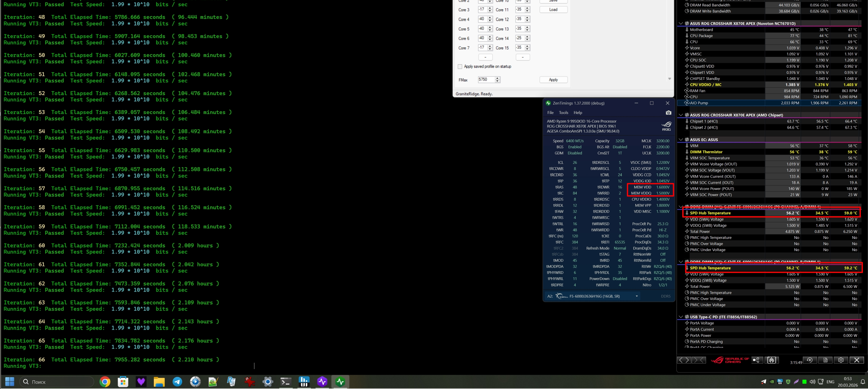Switch to ZenTimings on the taskbar
868x389 pixels.
click(340, 382)
